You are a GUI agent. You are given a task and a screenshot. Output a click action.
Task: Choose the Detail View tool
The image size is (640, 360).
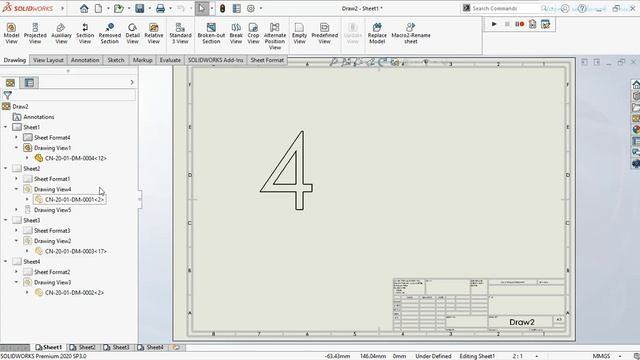132,33
